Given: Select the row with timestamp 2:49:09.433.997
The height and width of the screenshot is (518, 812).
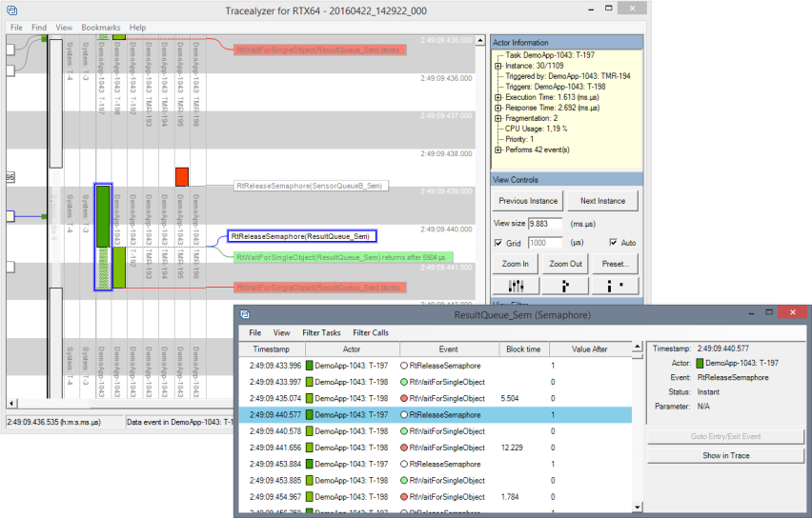Looking at the screenshot, I should pyautogui.click(x=435, y=382).
